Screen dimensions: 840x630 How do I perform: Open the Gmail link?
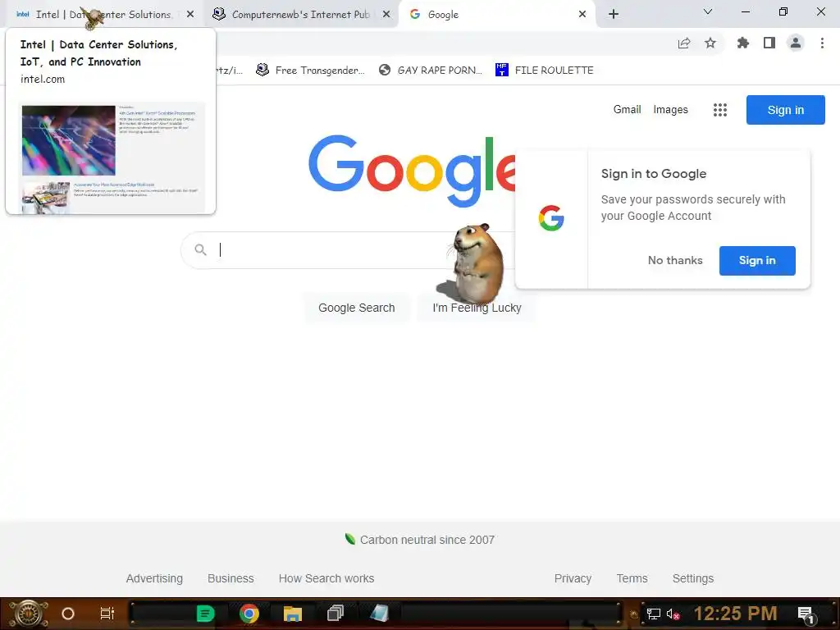pyautogui.click(x=627, y=109)
